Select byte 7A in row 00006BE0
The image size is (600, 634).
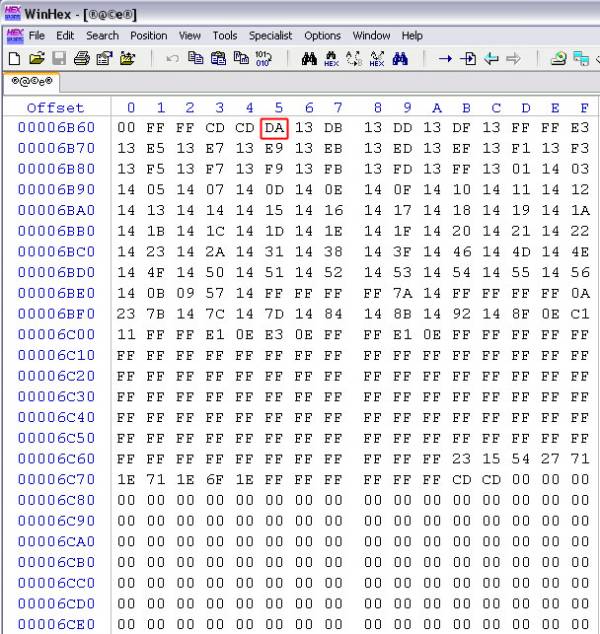click(x=402, y=293)
